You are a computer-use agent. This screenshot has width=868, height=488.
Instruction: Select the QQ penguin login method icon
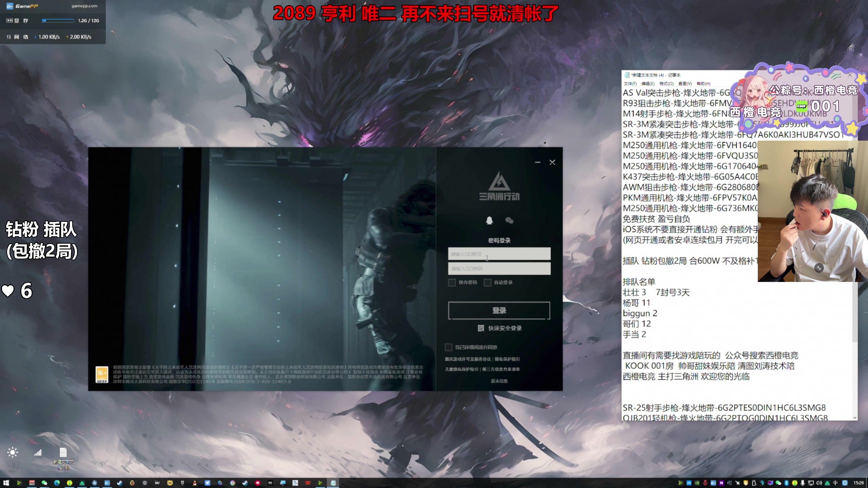click(x=489, y=220)
